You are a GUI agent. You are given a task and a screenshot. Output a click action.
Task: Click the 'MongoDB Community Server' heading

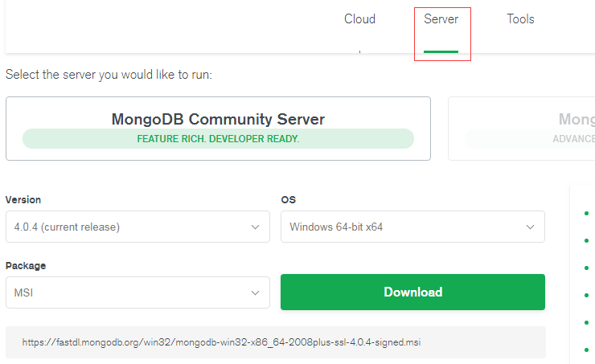[218, 120]
